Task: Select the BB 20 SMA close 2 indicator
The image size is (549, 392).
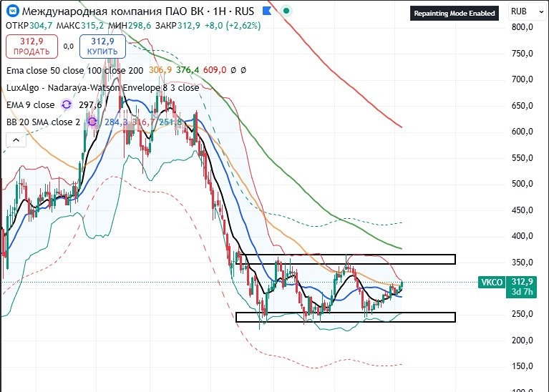Action: [x=43, y=122]
